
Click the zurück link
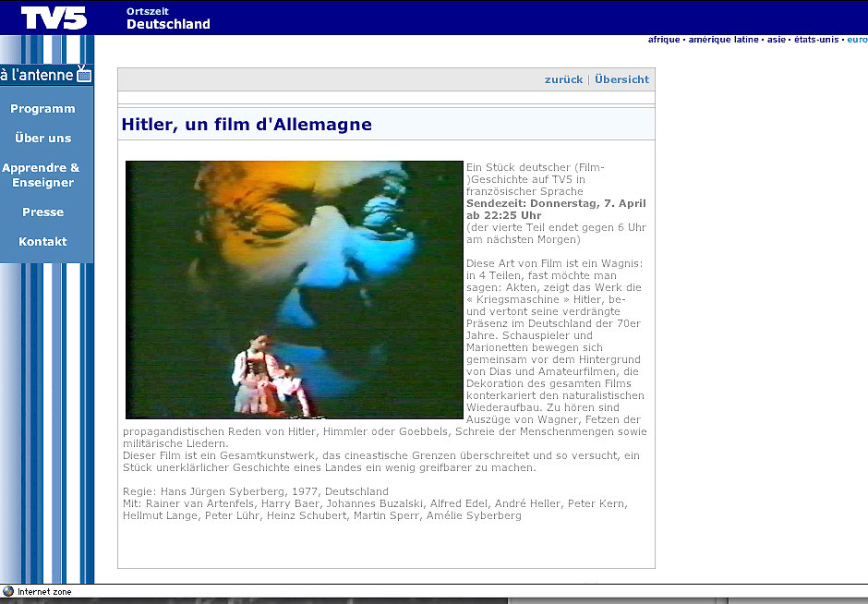click(563, 79)
